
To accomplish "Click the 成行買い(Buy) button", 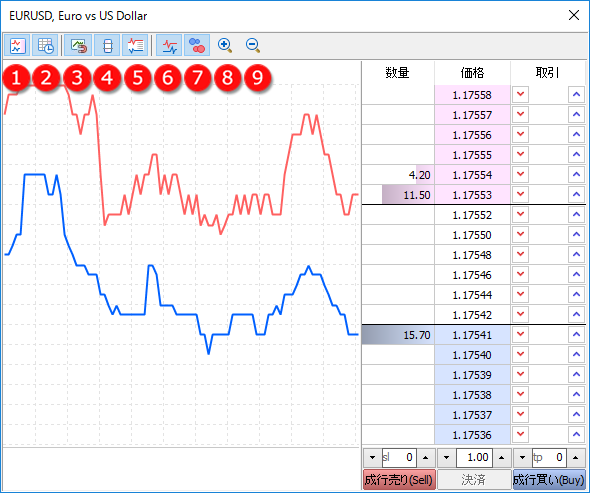I will 549,479.
